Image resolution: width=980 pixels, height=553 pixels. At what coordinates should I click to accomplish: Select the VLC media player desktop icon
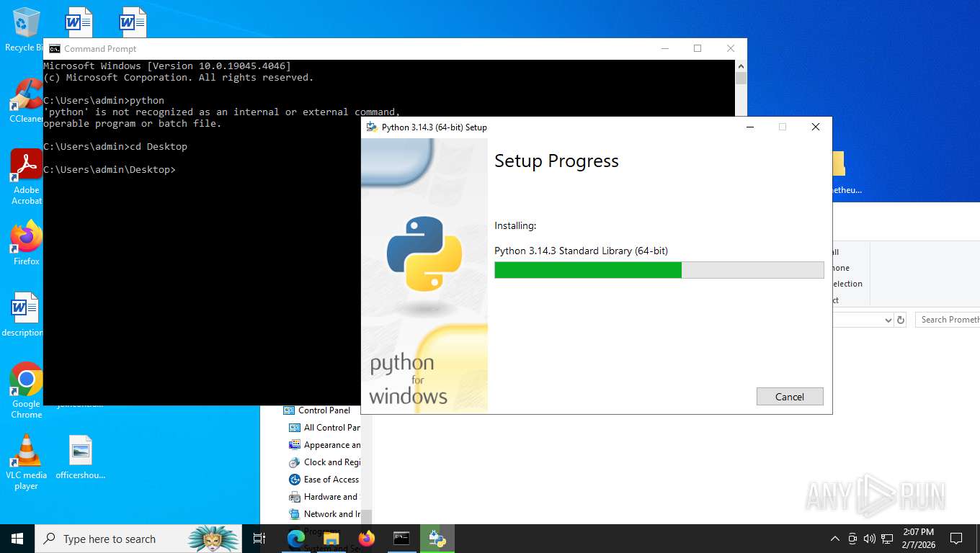[x=26, y=462]
